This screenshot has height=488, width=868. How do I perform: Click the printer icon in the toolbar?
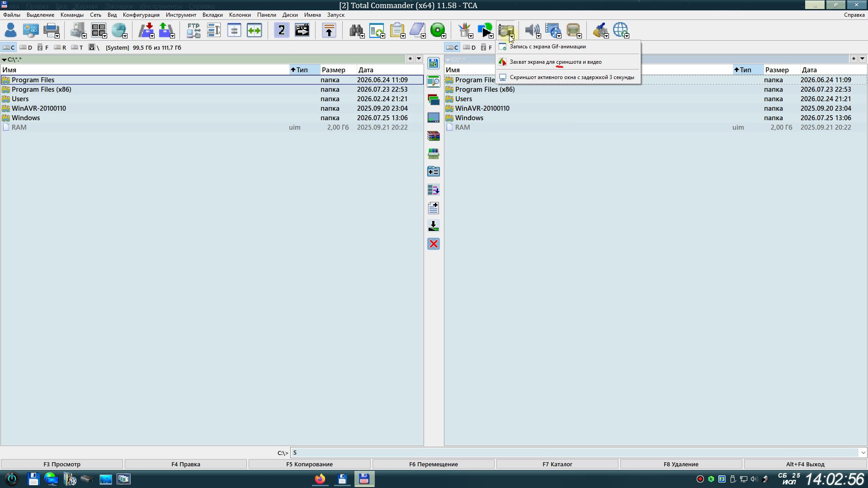tap(51, 30)
